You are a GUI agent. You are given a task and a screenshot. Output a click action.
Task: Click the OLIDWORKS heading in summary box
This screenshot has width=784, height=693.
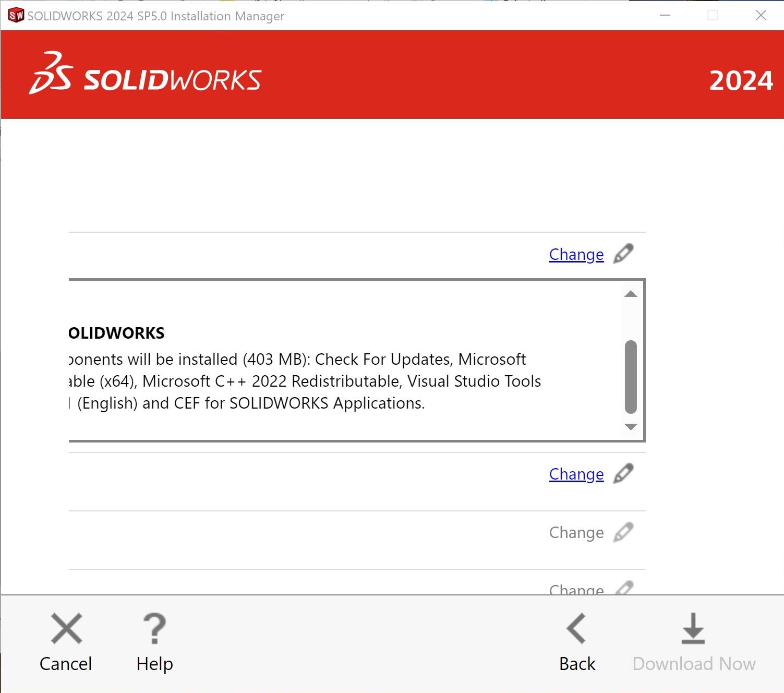(117, 333)
